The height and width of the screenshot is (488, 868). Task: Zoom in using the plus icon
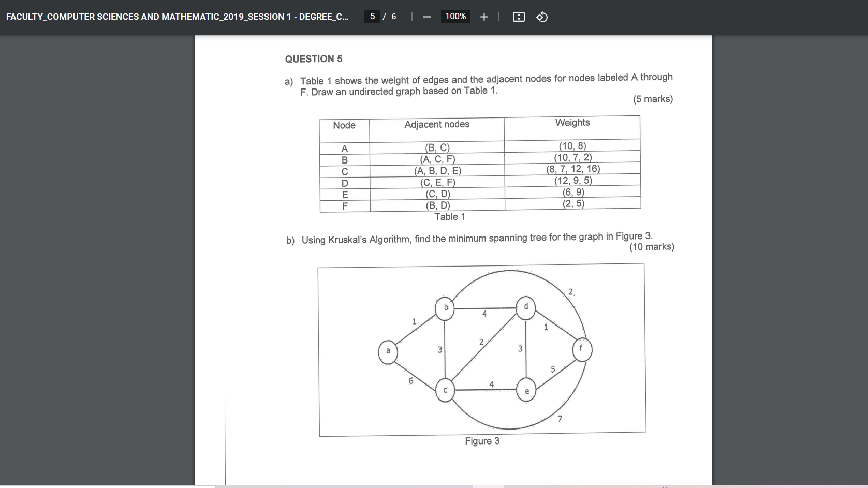(x=483, y=16)
